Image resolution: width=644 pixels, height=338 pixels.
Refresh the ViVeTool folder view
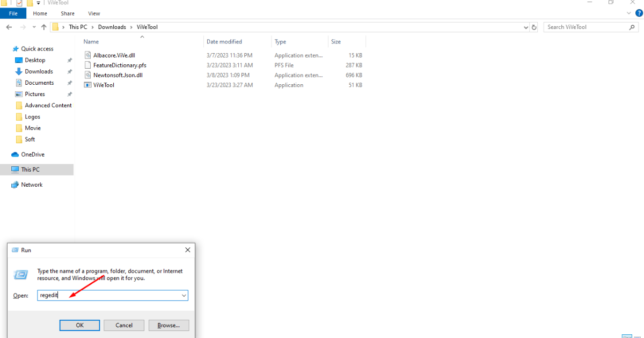534,27
